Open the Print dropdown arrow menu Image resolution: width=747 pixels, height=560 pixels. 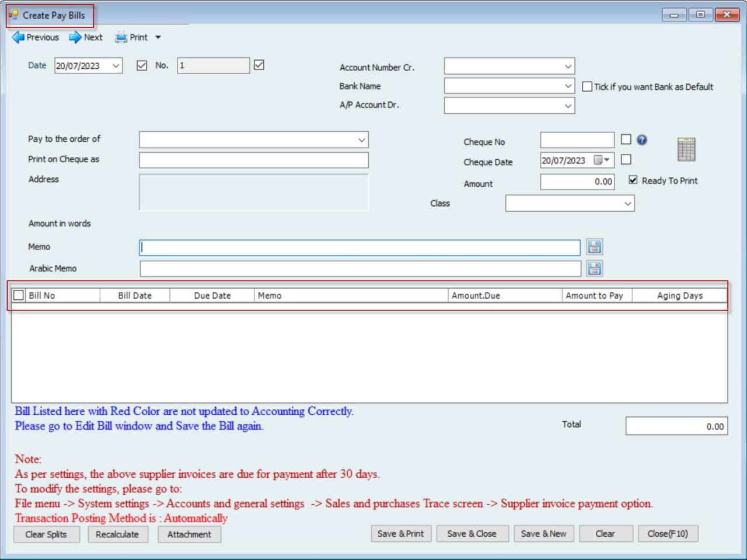pyautogui.click(x=158, y=37)
